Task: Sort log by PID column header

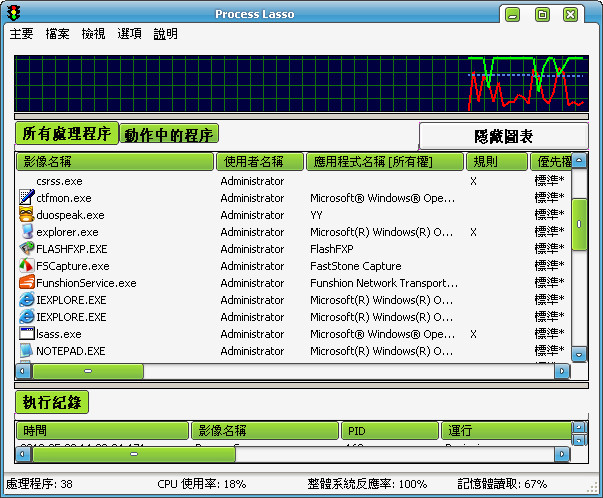Action: click(390, 431)
